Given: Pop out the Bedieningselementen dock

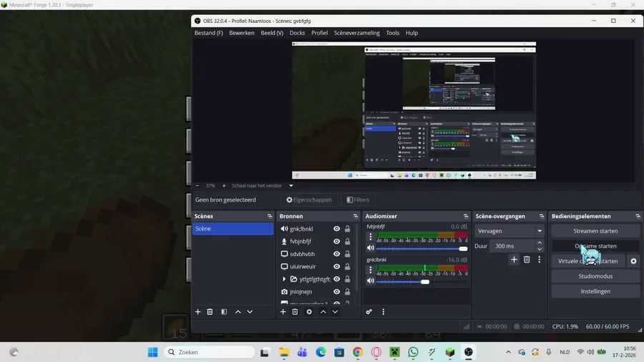Looking at the screenshot, I should click(638, 216).
